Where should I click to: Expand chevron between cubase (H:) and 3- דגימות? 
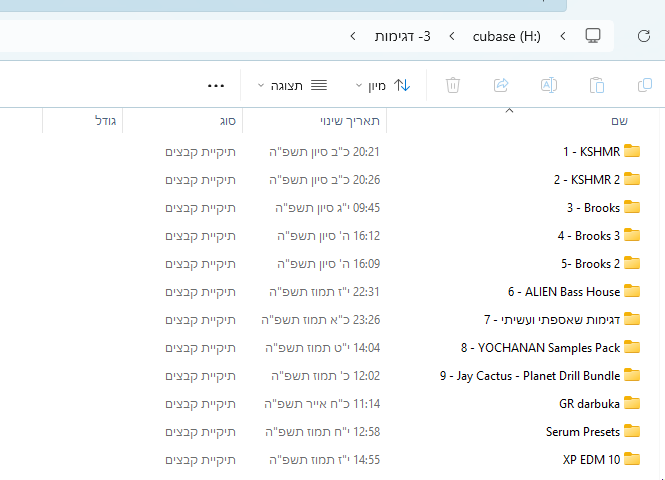(452, 36)
